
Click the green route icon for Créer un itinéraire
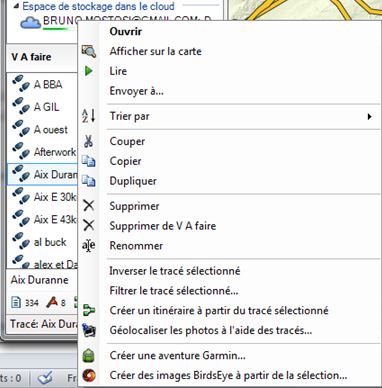(x=89, y=311)
